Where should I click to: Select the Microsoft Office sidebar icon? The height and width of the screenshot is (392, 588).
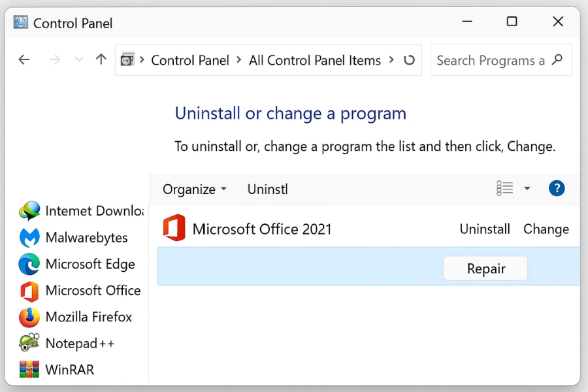click(29, 291)
